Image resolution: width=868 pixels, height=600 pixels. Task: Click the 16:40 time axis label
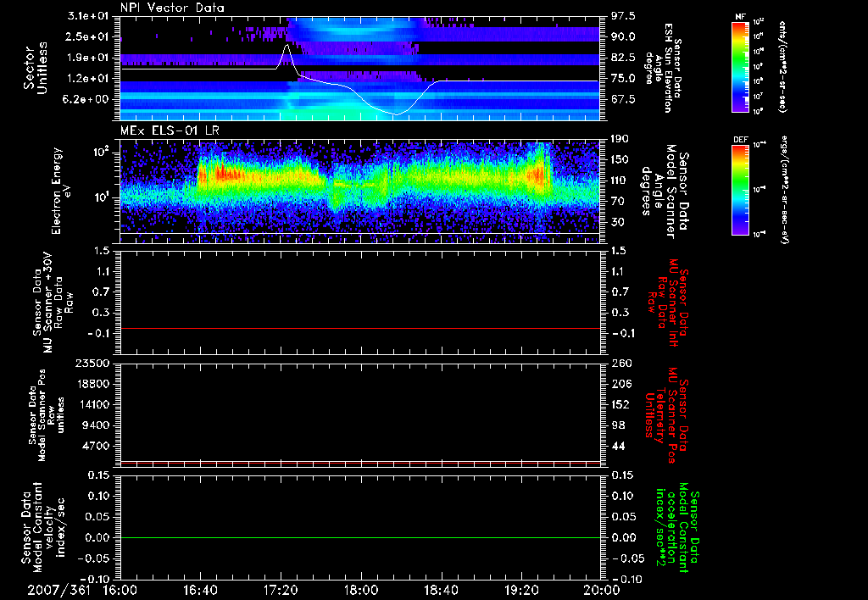(200, 588)
